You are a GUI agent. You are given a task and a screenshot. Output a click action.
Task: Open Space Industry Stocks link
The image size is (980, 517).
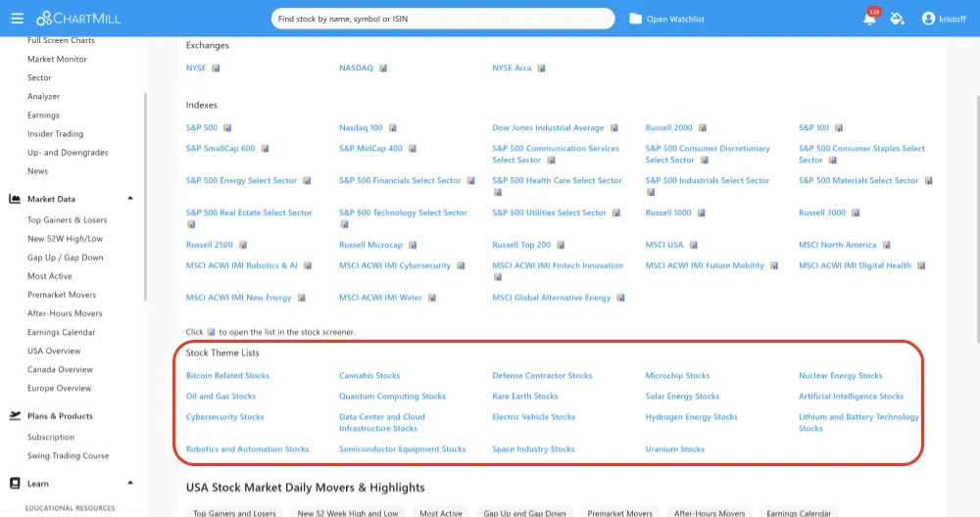[x=533, y=448]
